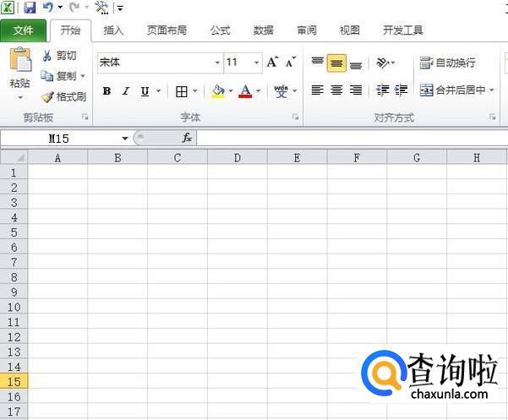
Task: Apply font color with red A icon
Action: (x=245, y=91)
